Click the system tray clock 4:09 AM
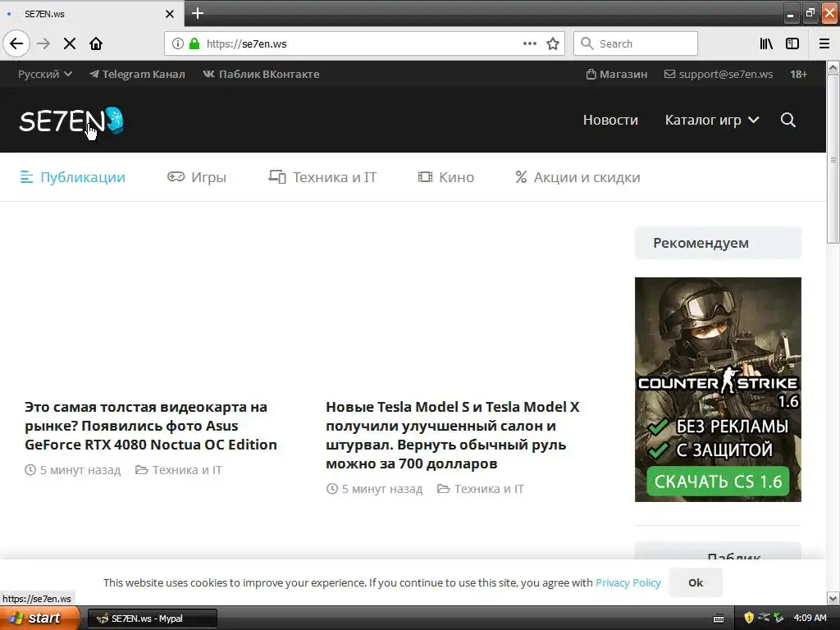The height and width of the screenshot is (630, 840). click(810, 618)
